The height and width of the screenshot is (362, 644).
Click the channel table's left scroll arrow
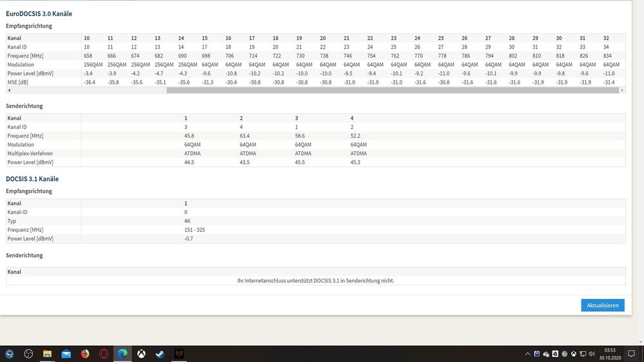coord(9,90)
